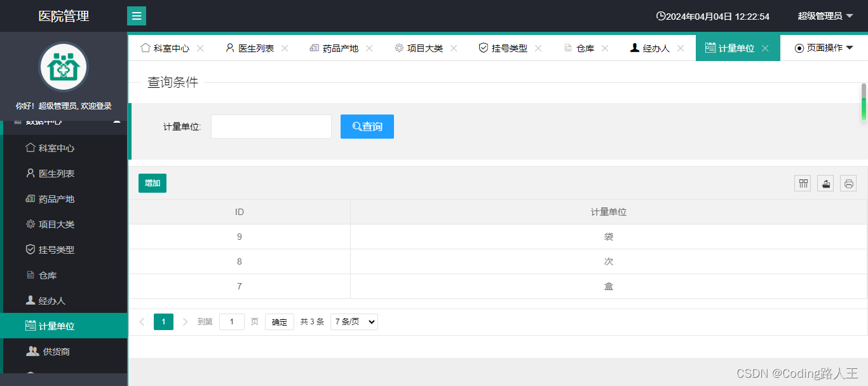Click the 增加 add button
The height and width of the screenshot is (386, 868).
pos(153,183)
